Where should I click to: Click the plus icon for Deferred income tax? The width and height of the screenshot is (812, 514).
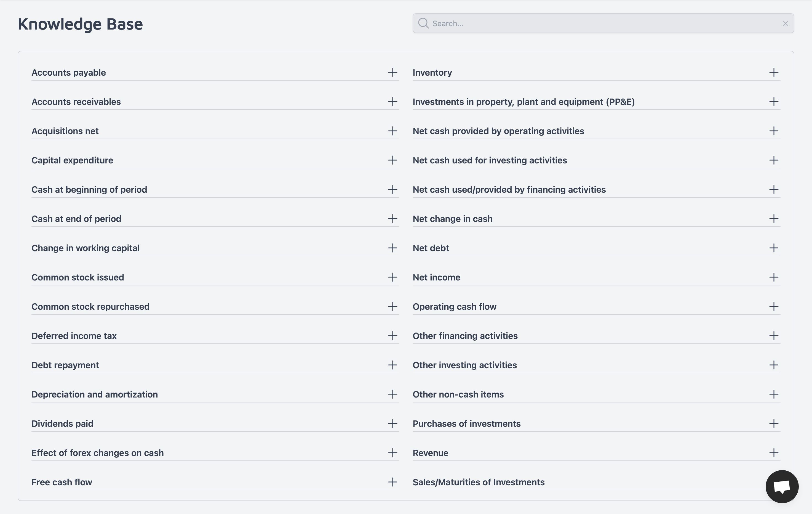[x=392, y=335]
